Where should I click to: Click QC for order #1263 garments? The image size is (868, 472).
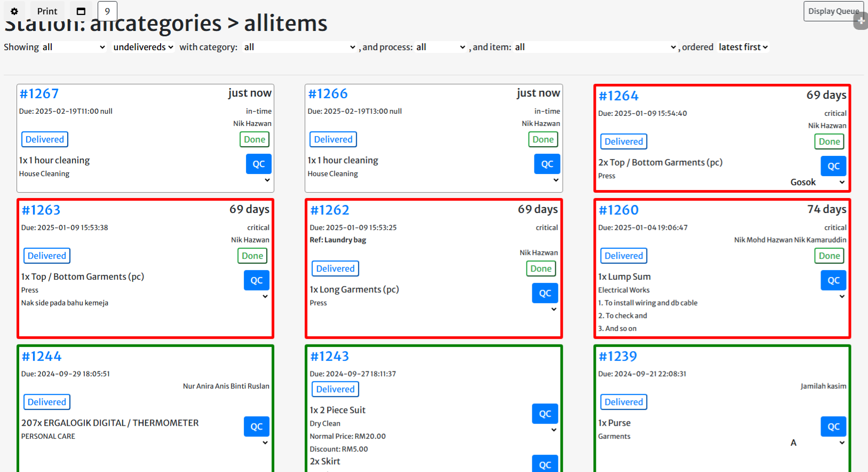point(257,280)
